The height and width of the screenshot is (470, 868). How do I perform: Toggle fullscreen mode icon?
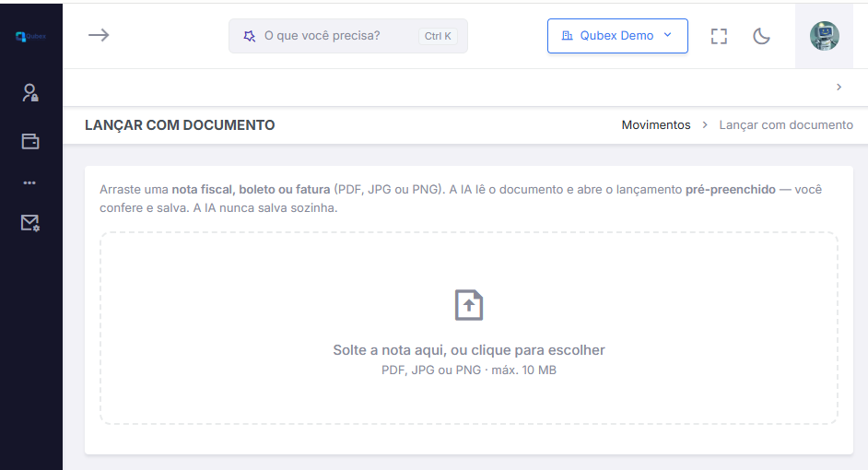719,37
